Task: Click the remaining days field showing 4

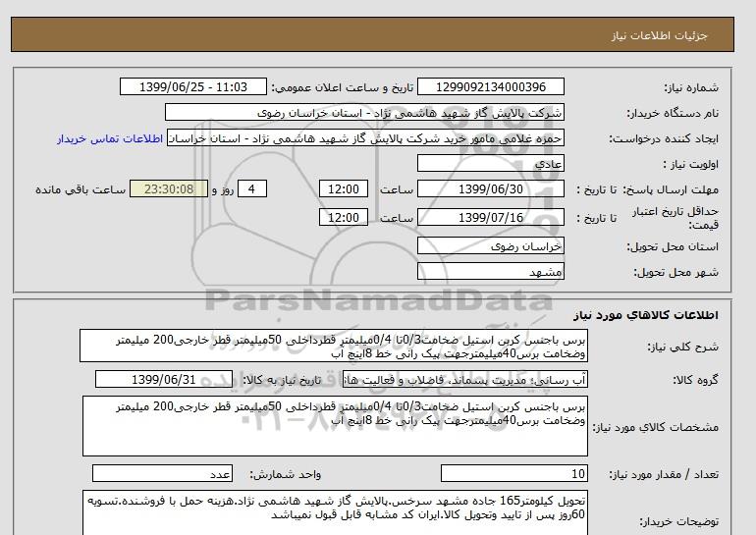Action: click(x=252, y=189)
